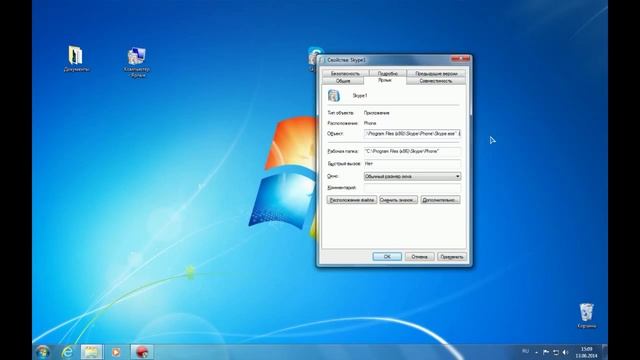Click the Skype shortcut icon behind the dialog

313,56
